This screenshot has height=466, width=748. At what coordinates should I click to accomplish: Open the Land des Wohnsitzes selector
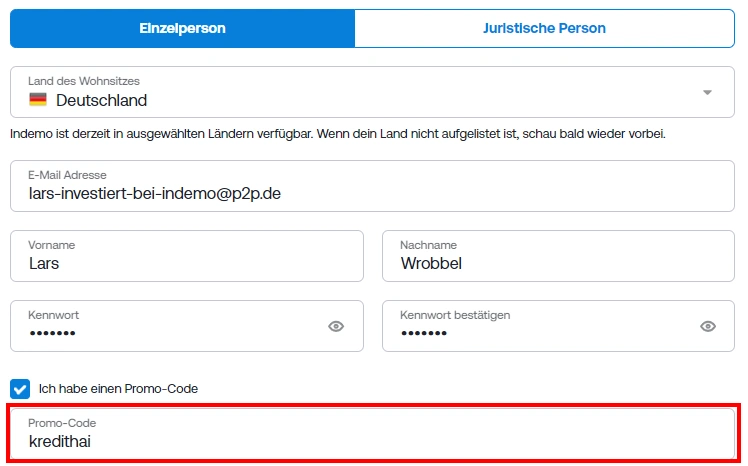tap(372, 92)
